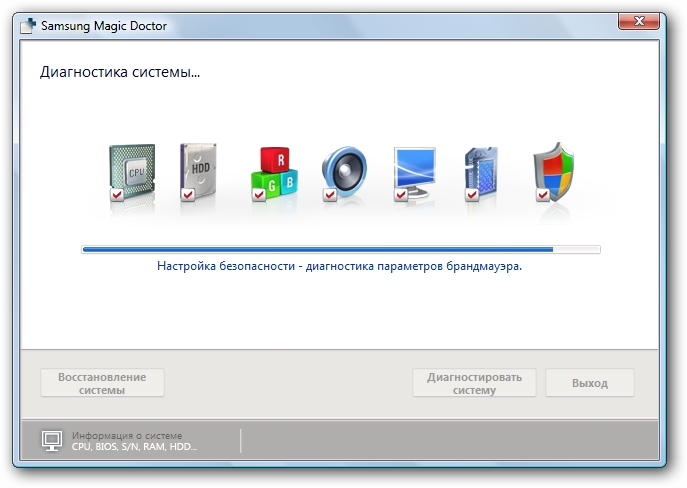Select the HDD drive diagnostic icon

(198, 172)
